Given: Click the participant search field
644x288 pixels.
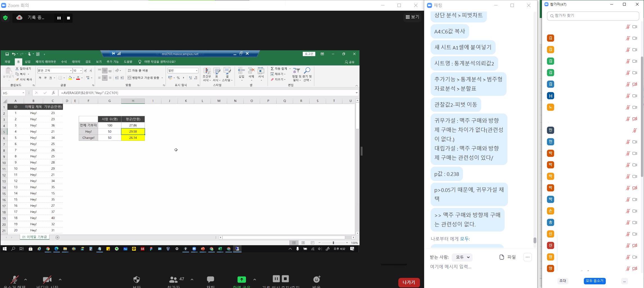Looking at the screenshot, I should (x=593, y=16).
